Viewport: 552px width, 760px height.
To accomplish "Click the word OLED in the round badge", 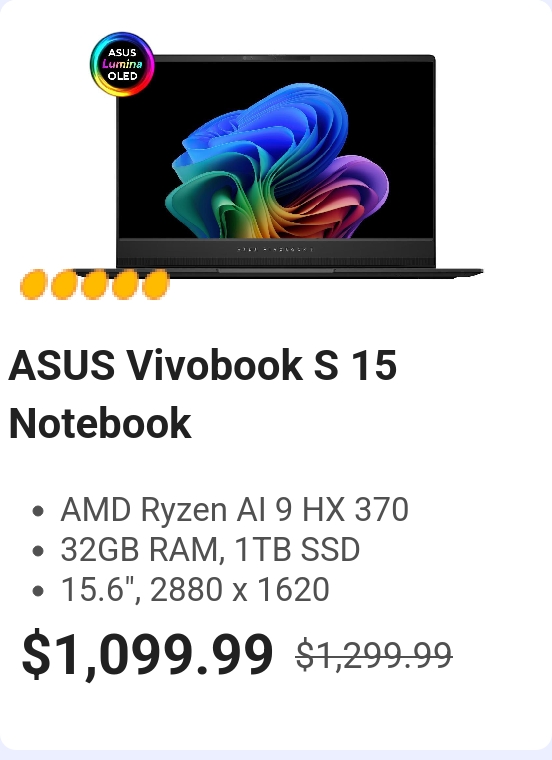I will click(123, 76).
